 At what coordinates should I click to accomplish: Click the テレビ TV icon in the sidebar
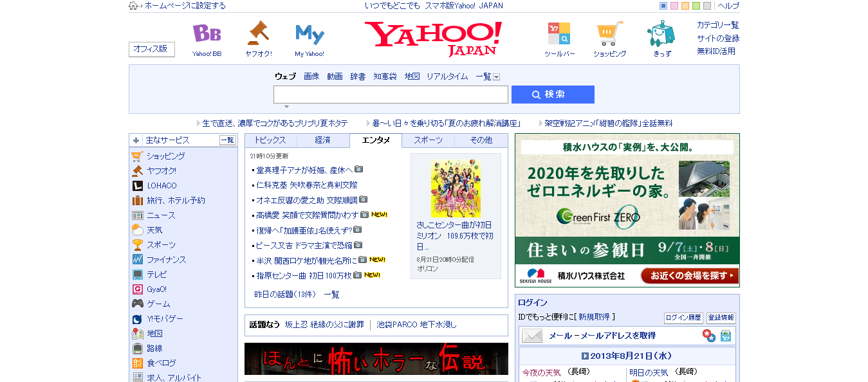137,275
